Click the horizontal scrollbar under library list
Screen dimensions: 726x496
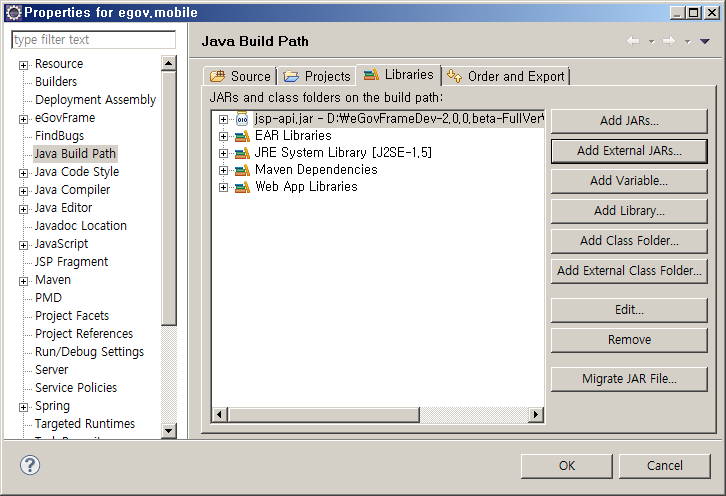[x=377, y=415]
